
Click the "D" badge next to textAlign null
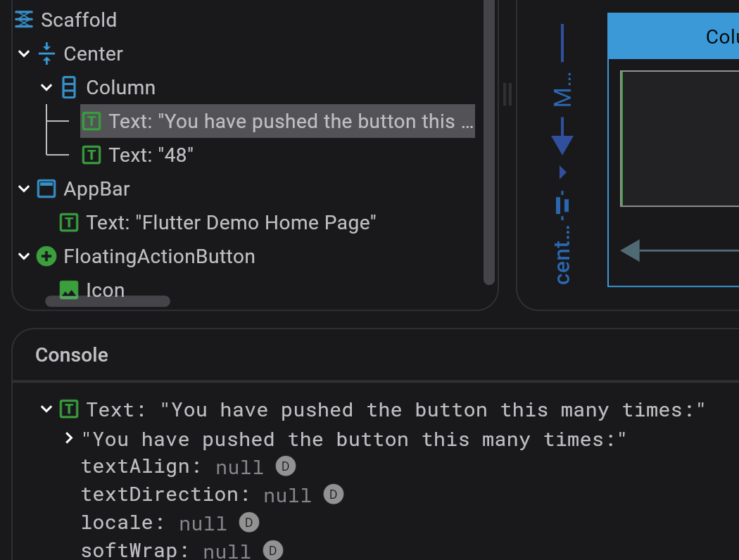pyautogui.click(x=284, y=466)
